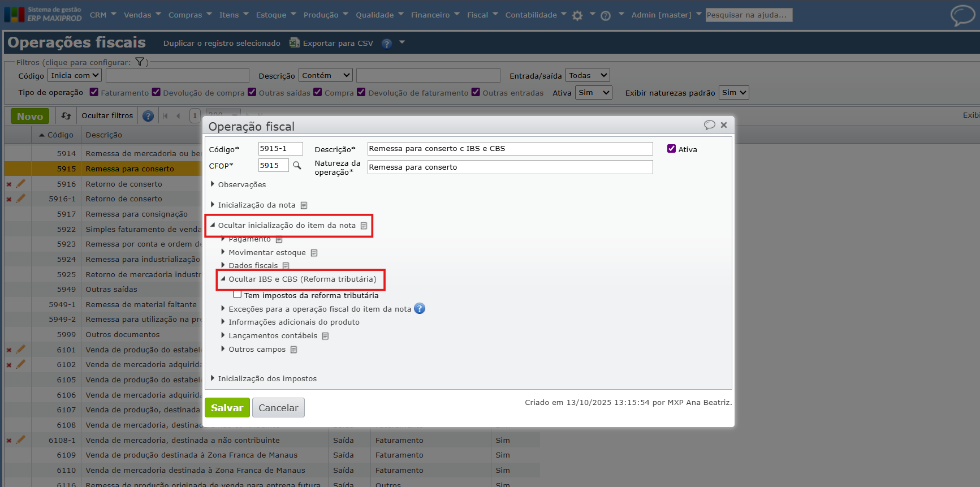Expand the Inicialização da nota section
Screen dimensions: 980x487
pos(253,205)
